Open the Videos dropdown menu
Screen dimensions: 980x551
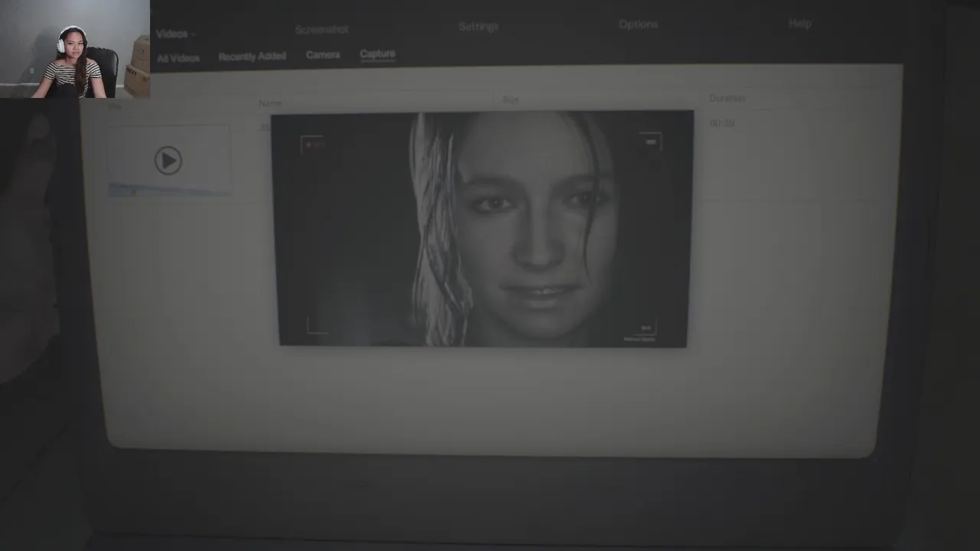coord(175,34)
